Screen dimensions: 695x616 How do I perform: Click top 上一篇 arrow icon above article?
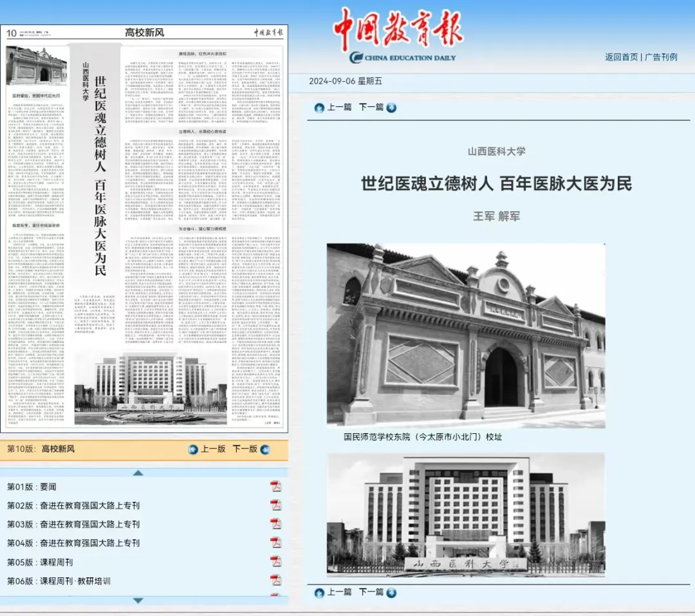(319, 107)
